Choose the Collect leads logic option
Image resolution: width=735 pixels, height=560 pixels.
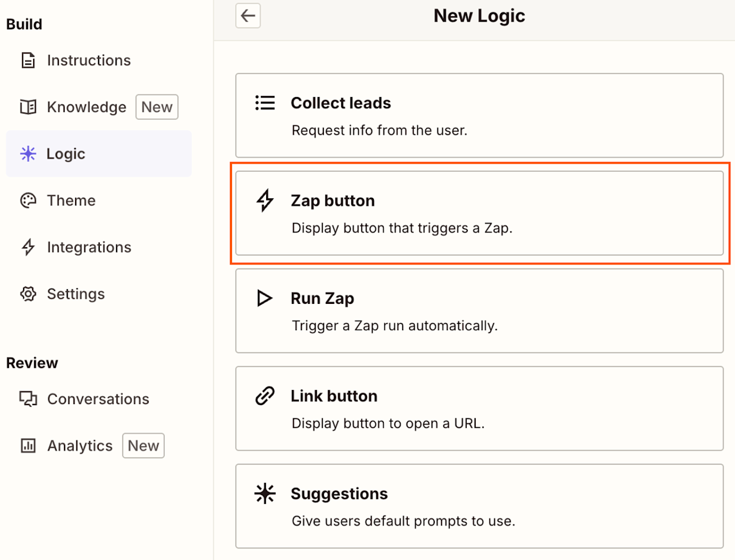tap(479, 115)
